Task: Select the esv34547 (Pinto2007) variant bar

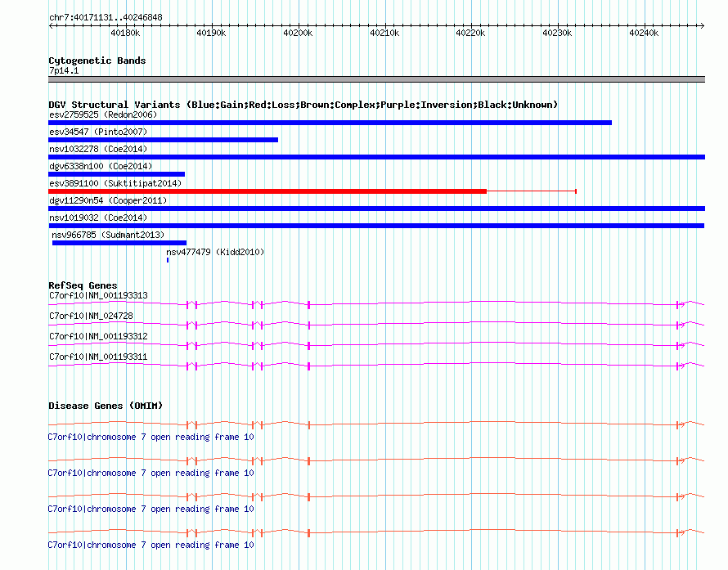Action: [x=163, y=140]
